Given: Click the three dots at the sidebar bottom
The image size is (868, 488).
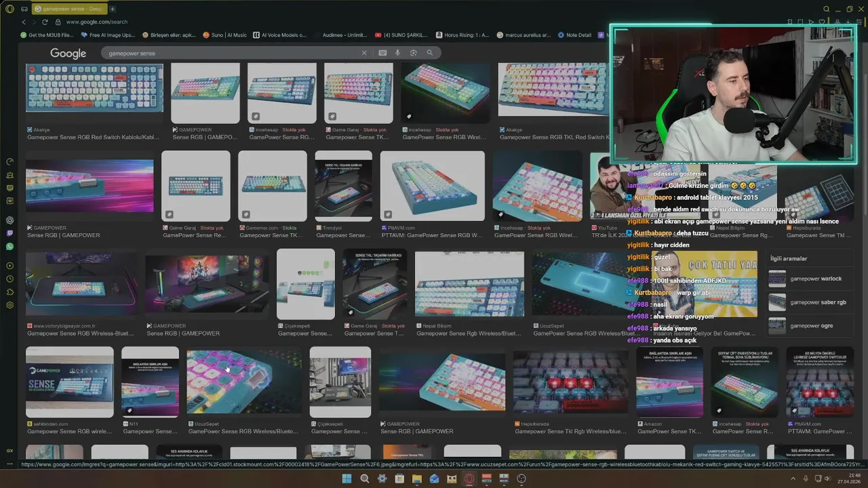Looking at the screenshot, I should 9,464.
